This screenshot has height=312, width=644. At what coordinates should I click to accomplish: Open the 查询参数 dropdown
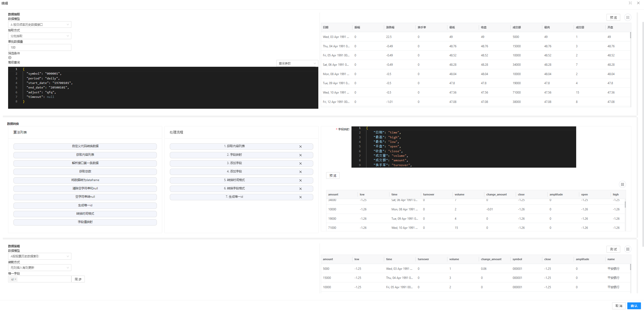297,63
